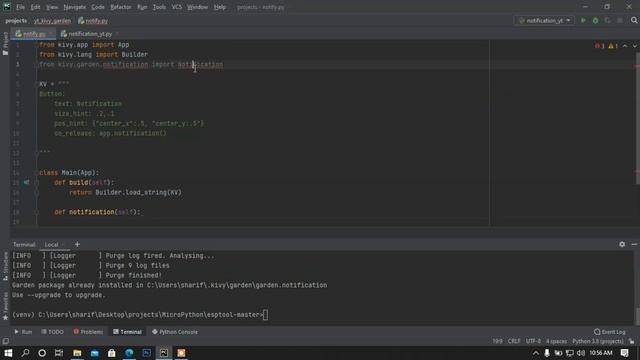Open terminal settings gear icon
Screen dimensions: 640x360
pos(622,244)
